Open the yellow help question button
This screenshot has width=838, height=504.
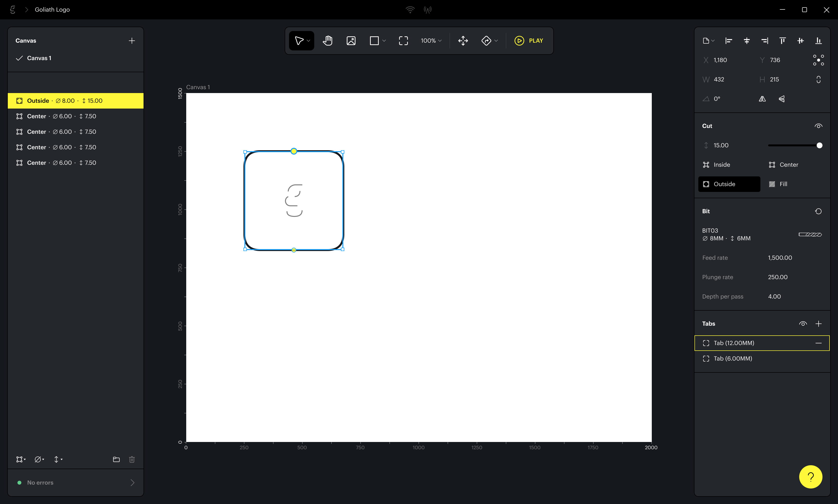pyautogui.click(x=810, y=477)
